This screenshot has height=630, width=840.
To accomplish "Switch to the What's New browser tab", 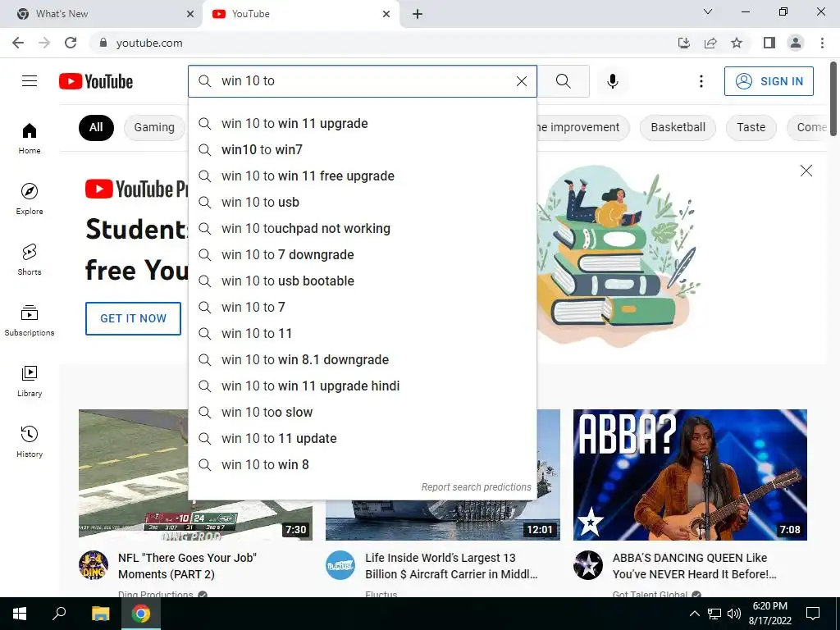I will pyautogui.click(x=101, y=14).
